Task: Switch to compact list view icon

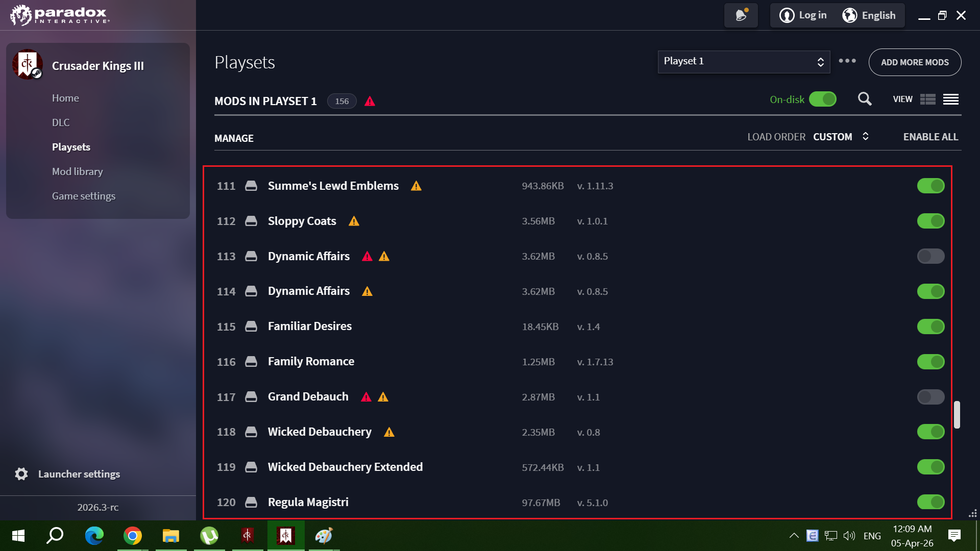Action: point(950,99)
